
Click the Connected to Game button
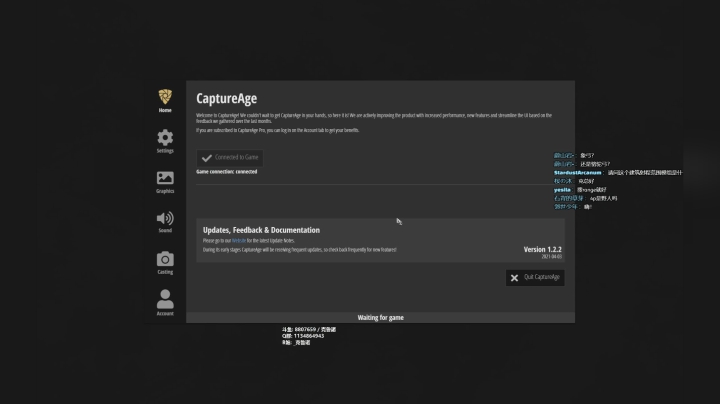click(230, 158)
